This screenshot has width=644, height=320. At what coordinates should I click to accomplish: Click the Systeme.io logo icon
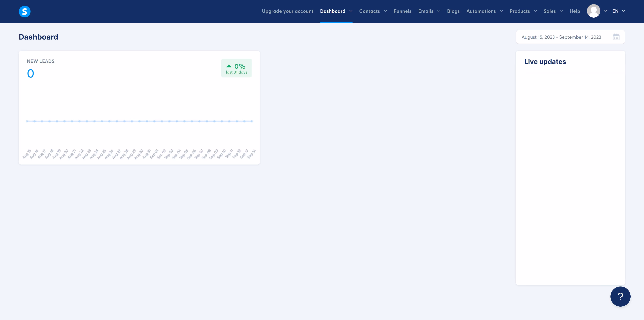coord(24,12)
